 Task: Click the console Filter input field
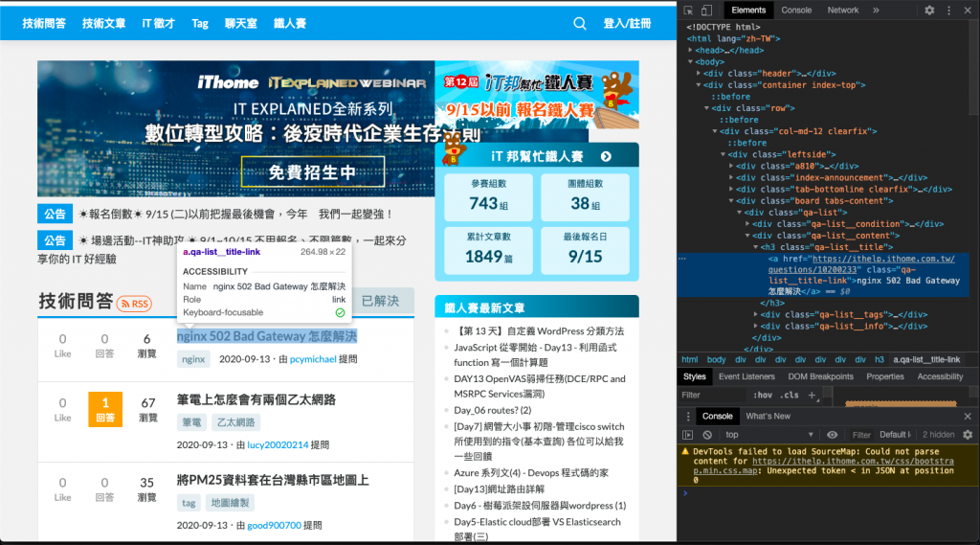pyautogui.click(x=861, y=435)
